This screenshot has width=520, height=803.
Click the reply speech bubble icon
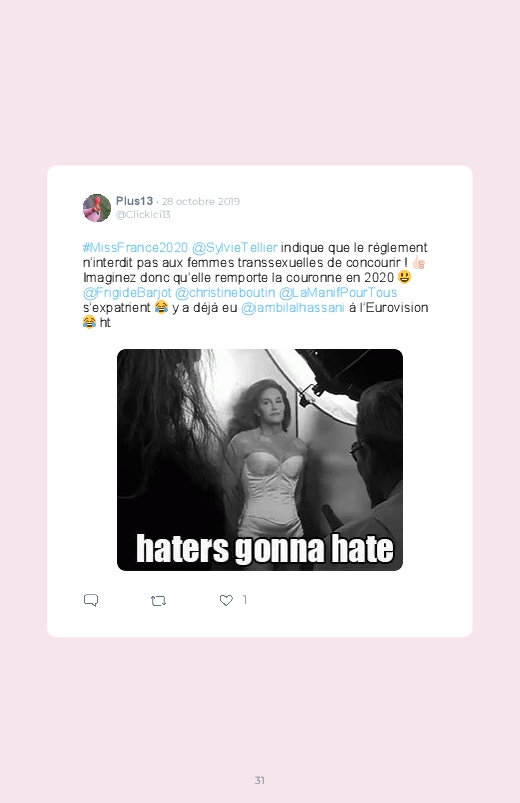[91, 600]
